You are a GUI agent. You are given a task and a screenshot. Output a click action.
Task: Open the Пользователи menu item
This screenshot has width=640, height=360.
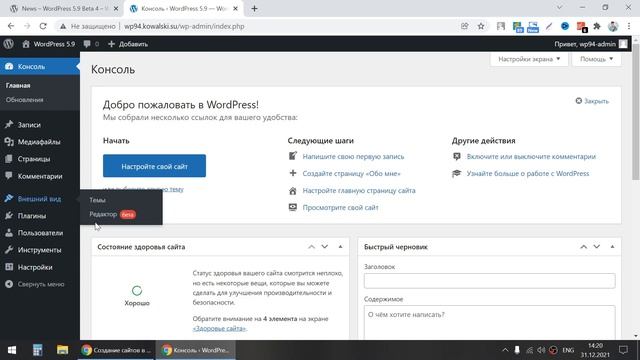point(40,233)
